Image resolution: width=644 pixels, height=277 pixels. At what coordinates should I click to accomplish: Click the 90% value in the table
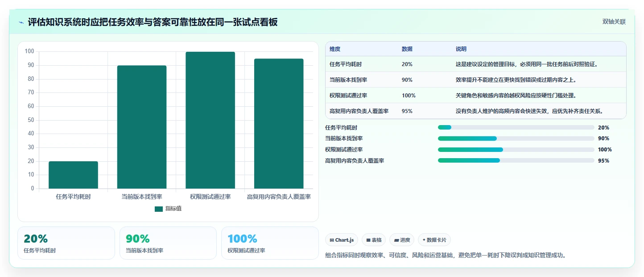(407, 80)
